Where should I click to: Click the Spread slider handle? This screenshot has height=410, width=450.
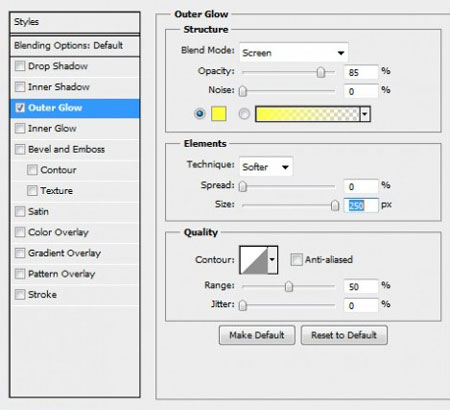243,186
